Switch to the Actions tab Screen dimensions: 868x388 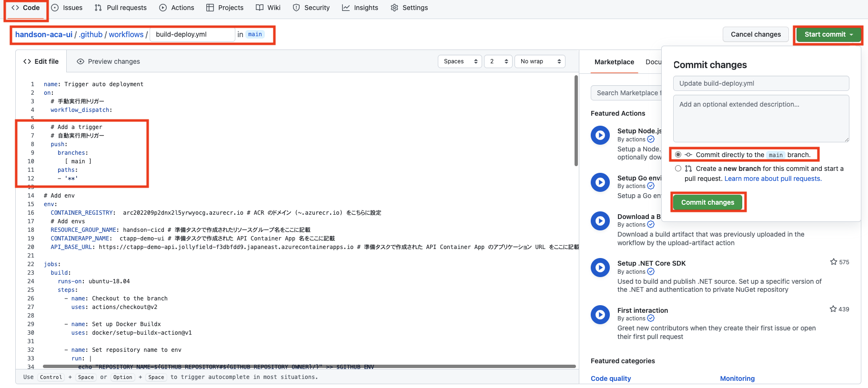pos(177,8)
